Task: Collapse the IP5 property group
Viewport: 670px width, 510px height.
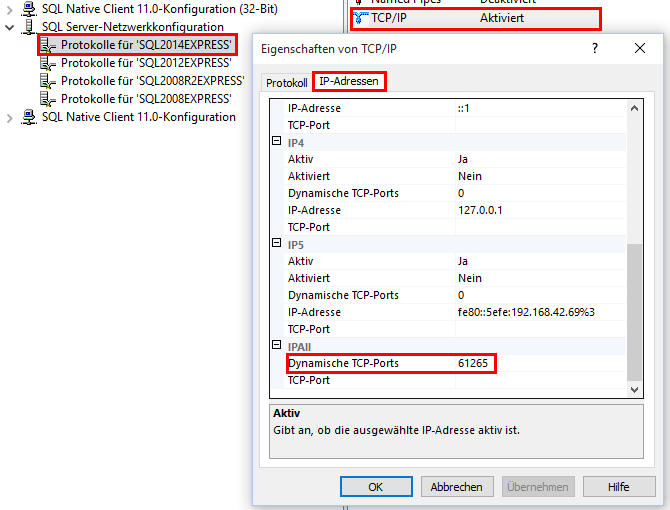Action: [277, 243]
